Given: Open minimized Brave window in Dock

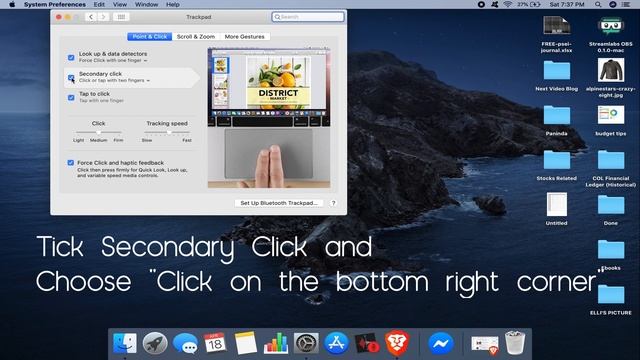Looking at the screenshot, I should coord(485,344).
